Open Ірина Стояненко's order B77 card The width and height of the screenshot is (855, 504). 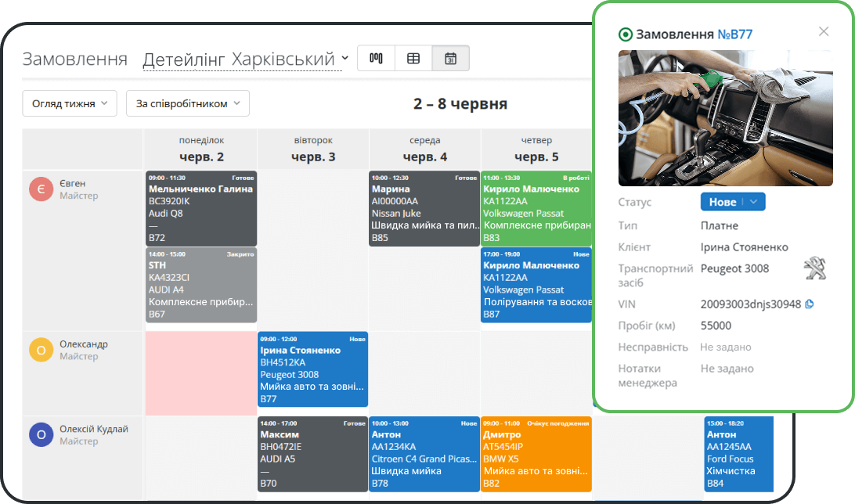point(312,369)
